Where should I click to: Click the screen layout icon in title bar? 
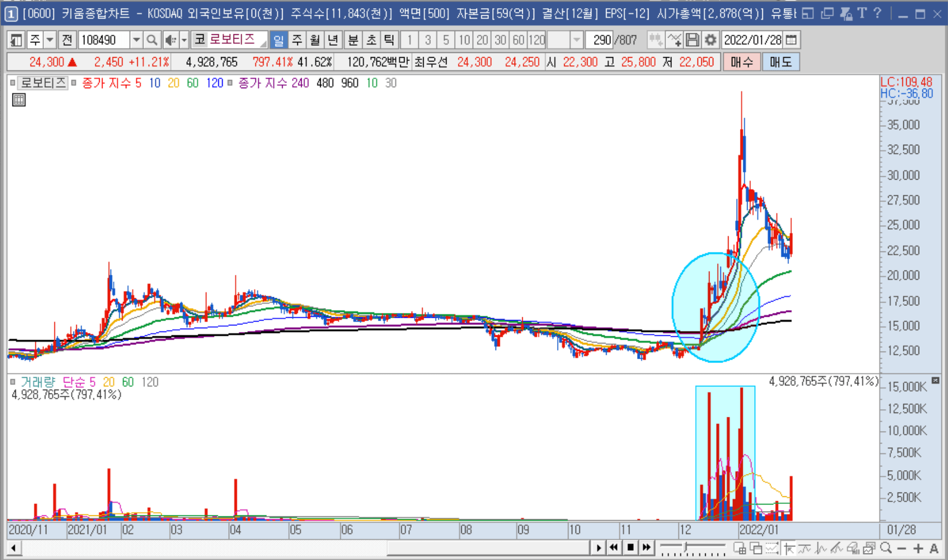[x=808, y=13]
